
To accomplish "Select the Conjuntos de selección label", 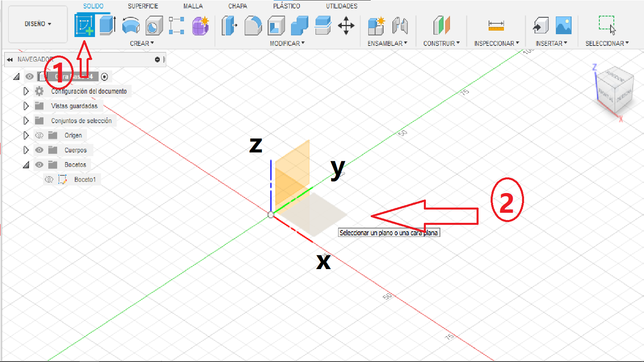I will (x=81, y=121).
